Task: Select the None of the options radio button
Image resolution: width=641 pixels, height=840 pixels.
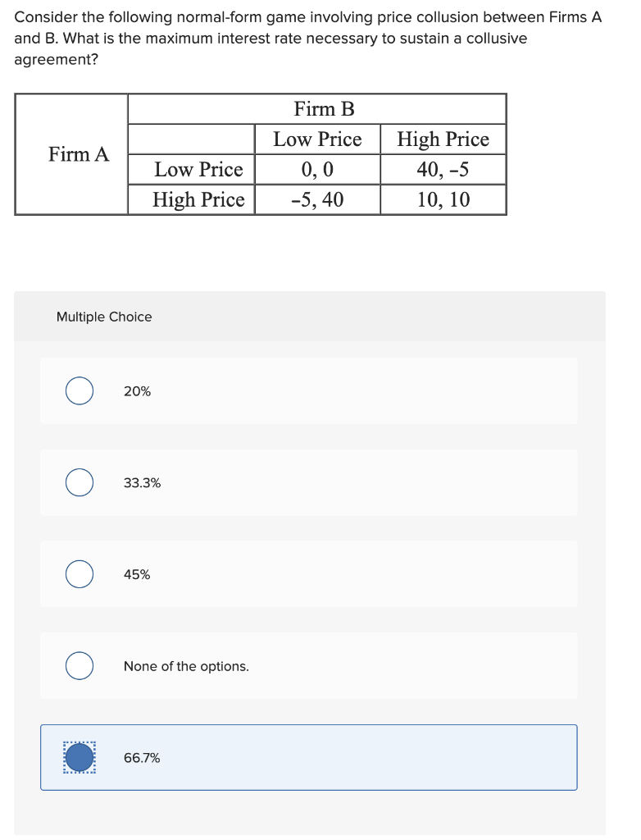Action: [x=79, y=666]
